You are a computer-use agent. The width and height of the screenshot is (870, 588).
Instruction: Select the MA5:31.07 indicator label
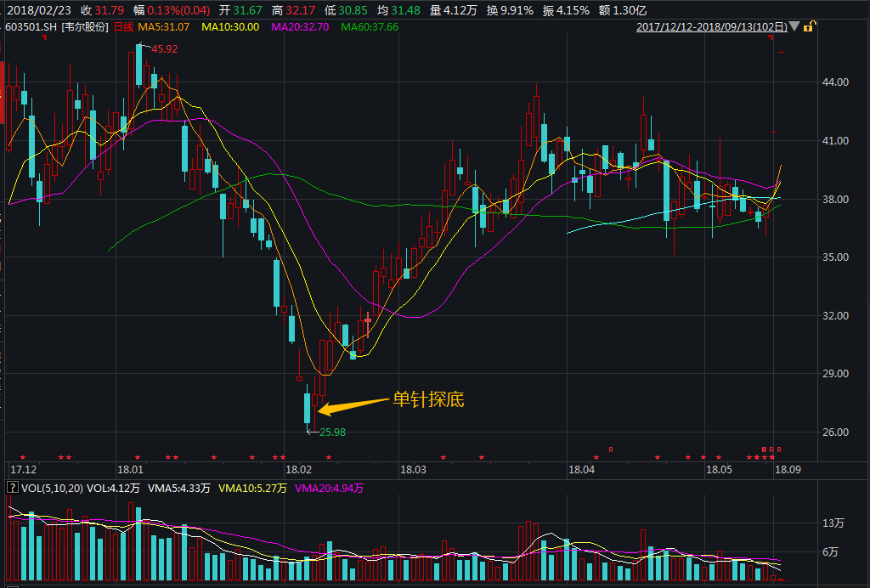164,26
